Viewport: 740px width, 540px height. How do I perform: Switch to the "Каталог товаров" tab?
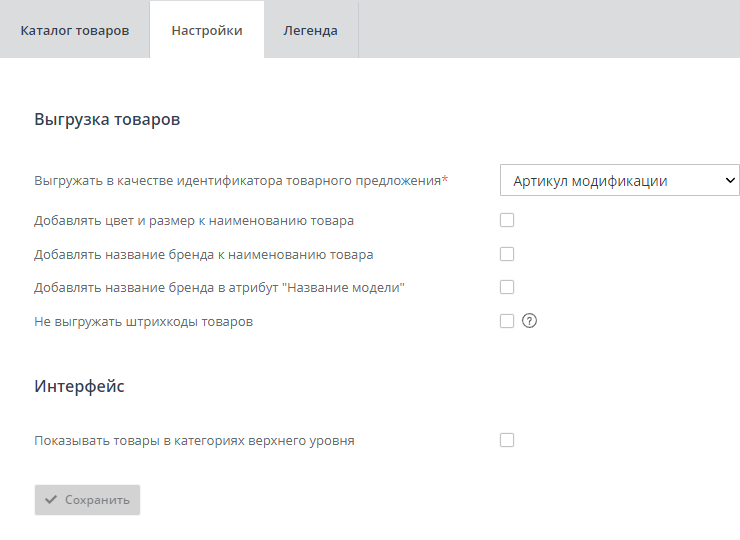(x=75, y=30)
